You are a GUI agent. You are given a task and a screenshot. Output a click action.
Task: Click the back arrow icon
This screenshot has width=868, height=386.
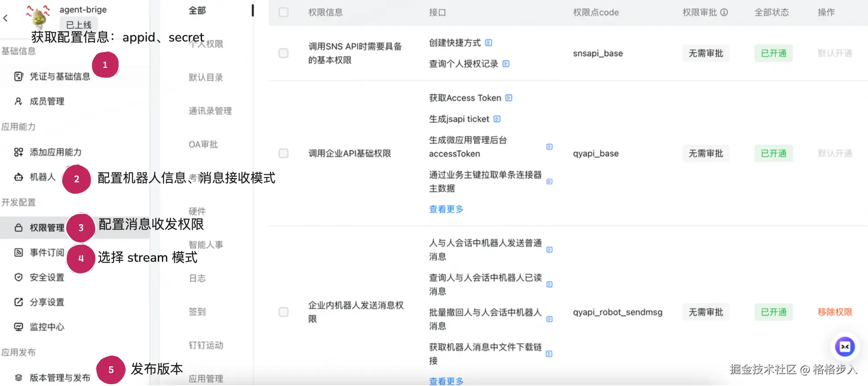[5, 18]
